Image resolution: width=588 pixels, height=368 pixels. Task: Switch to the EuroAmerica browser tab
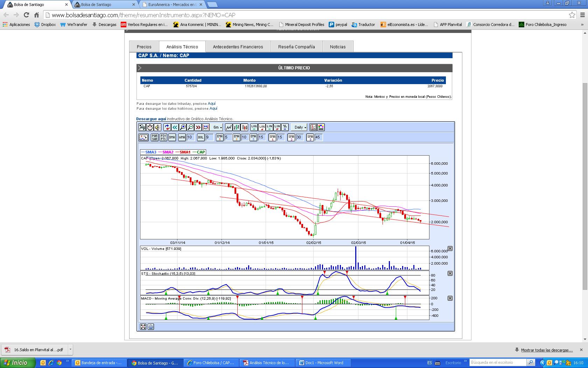point(171,5)
